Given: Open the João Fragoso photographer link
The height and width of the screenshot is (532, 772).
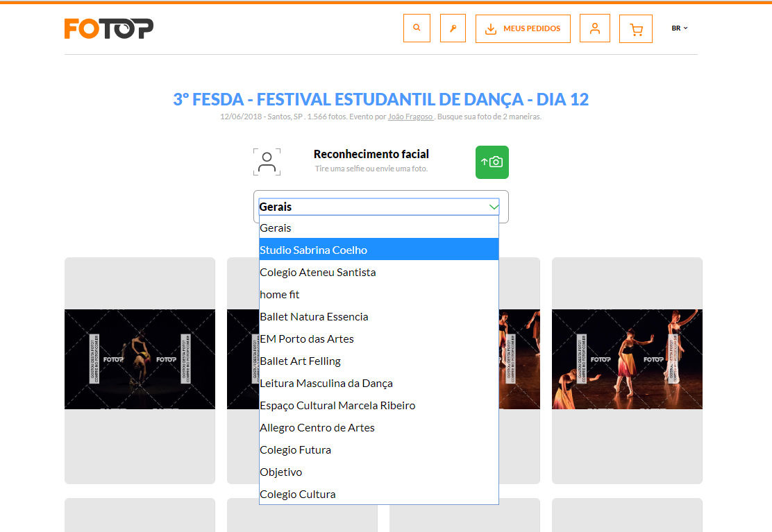Looking at the screenshot, I should click(410, 117).
